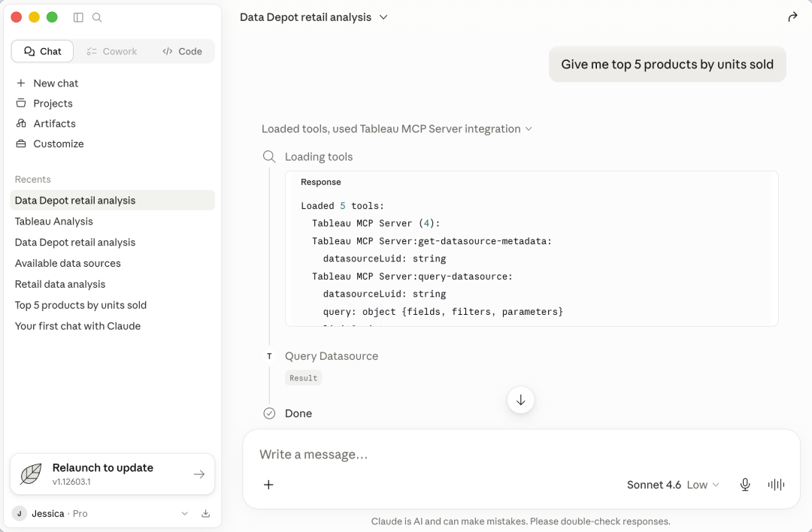Jump to bottom with down-arrow button

point(520,400)
